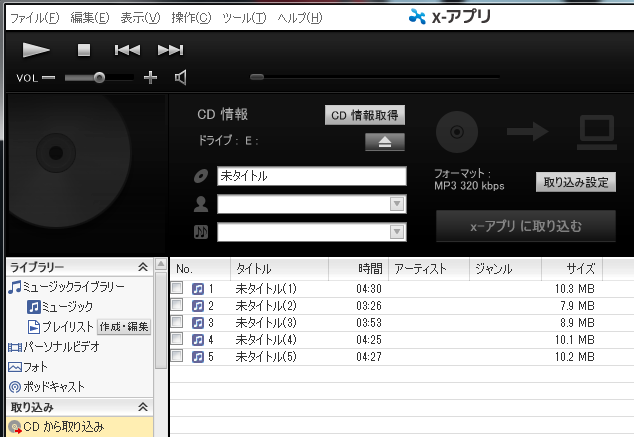The image size is (634, 437).
Task: Click the music icon of track 3
Action: point(198,323)
